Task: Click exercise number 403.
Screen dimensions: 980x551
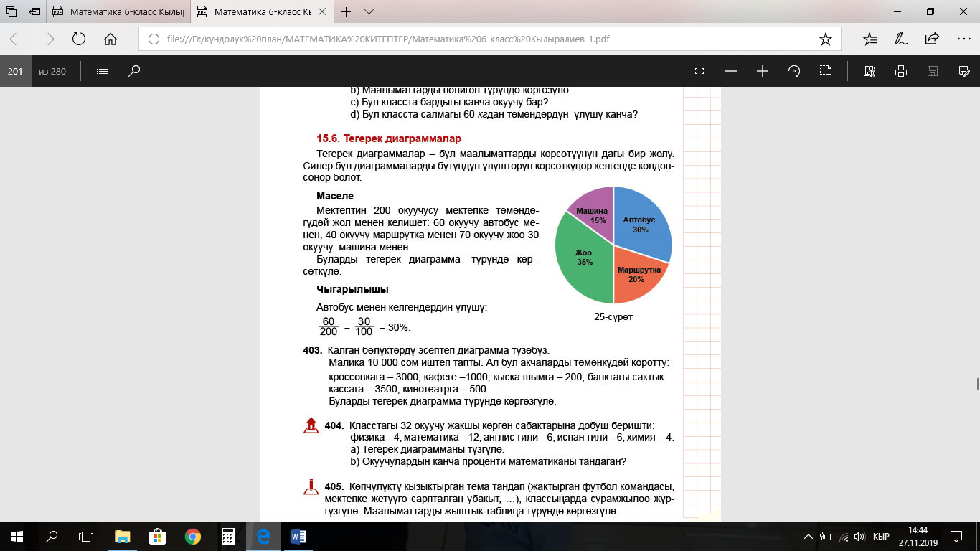Action: point(312,350)
